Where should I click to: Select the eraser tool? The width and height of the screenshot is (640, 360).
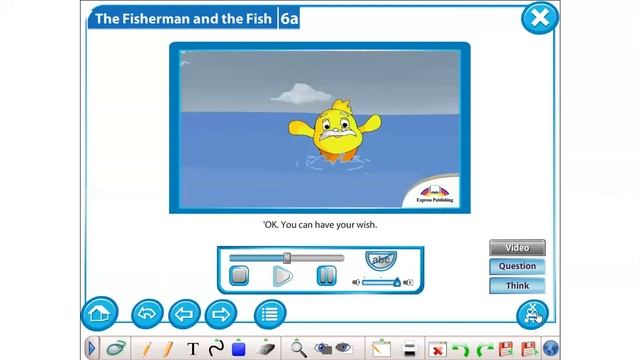266,349
